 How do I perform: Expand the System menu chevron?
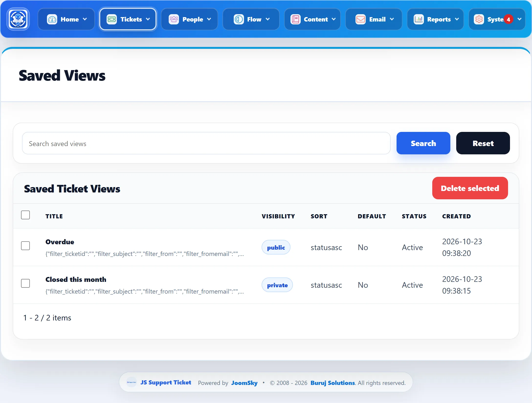click(520, 19)
